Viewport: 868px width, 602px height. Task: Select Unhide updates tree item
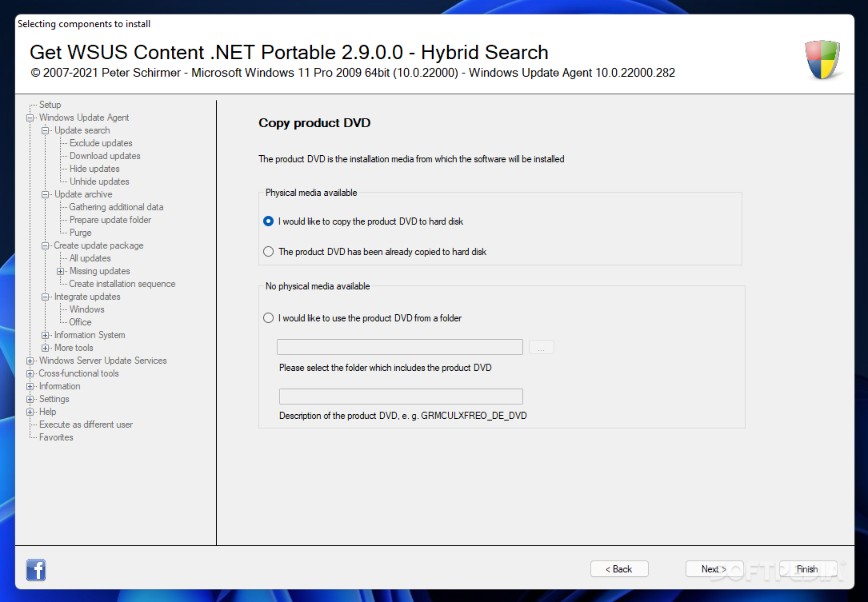99,181
